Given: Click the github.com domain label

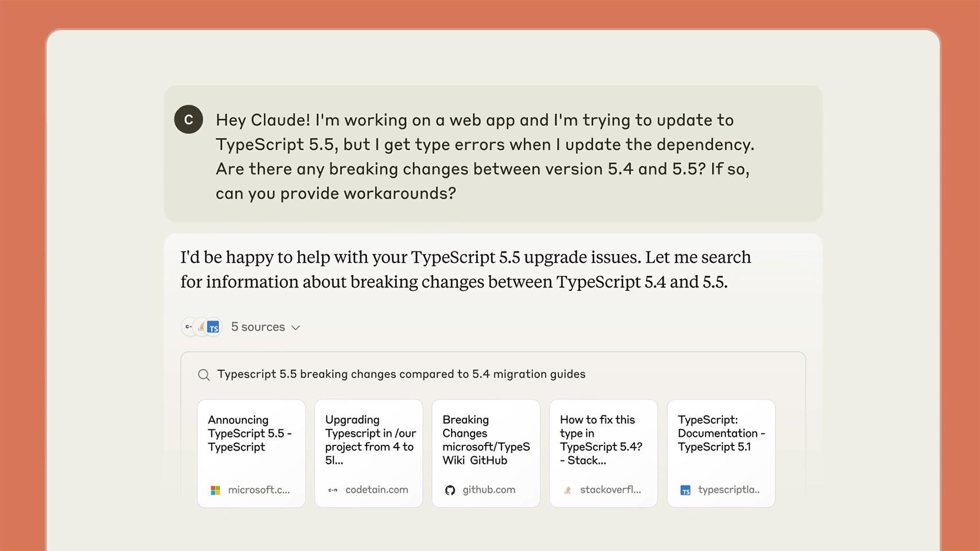Looking at the screenshot, I should pyautogui.click(x=488, y=490).
